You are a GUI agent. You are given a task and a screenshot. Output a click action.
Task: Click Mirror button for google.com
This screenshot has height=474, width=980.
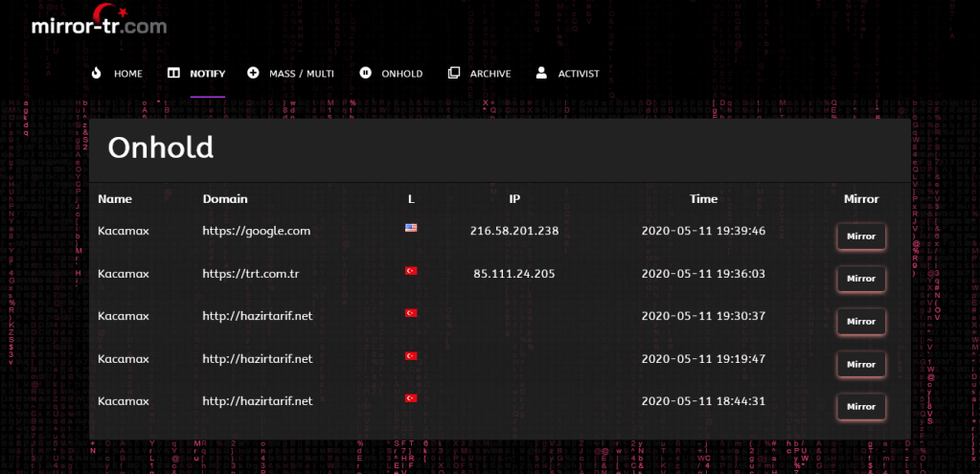point(860,237)
